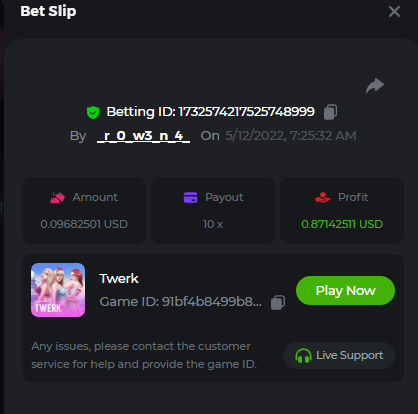Click the pink Amount icon
The image size is (418, 414).
click(57, 197)
